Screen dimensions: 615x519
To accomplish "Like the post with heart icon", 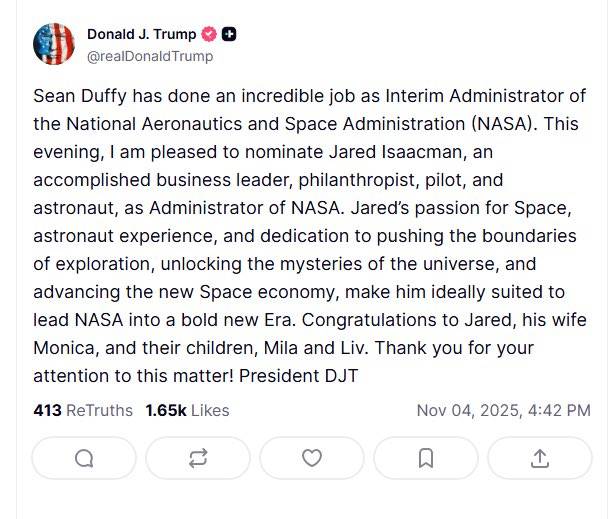I will pyautogui.click(x=312, y=458).
